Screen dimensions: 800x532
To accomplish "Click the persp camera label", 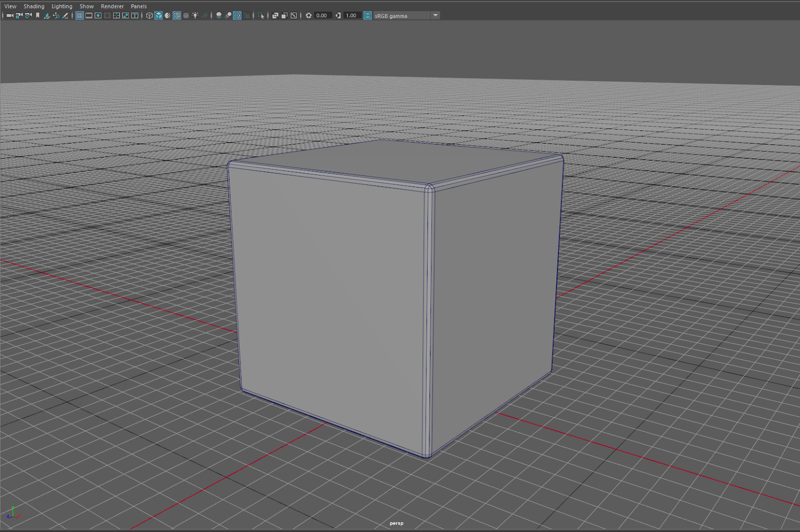I will [x=396, y=523].
